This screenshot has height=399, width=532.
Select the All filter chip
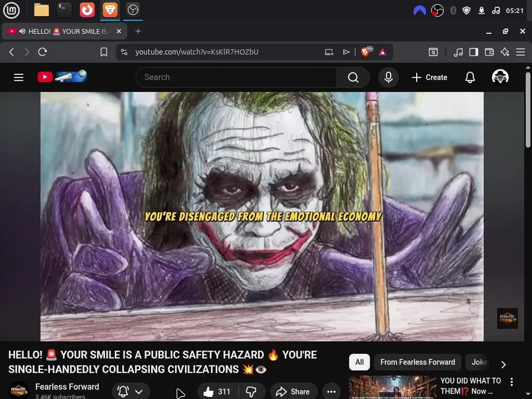click(x=359, y=362)
